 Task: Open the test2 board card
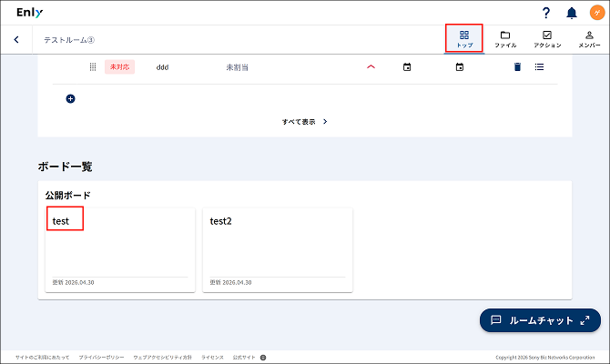[x=278, y=250]
